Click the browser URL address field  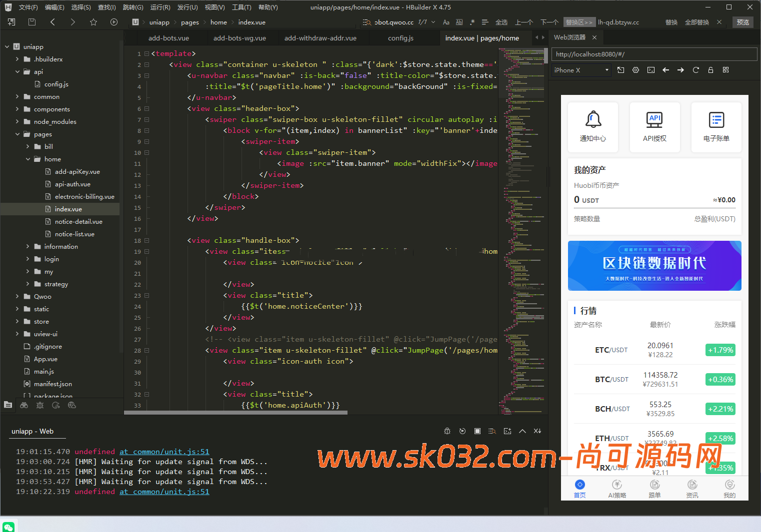click(654, 54)
